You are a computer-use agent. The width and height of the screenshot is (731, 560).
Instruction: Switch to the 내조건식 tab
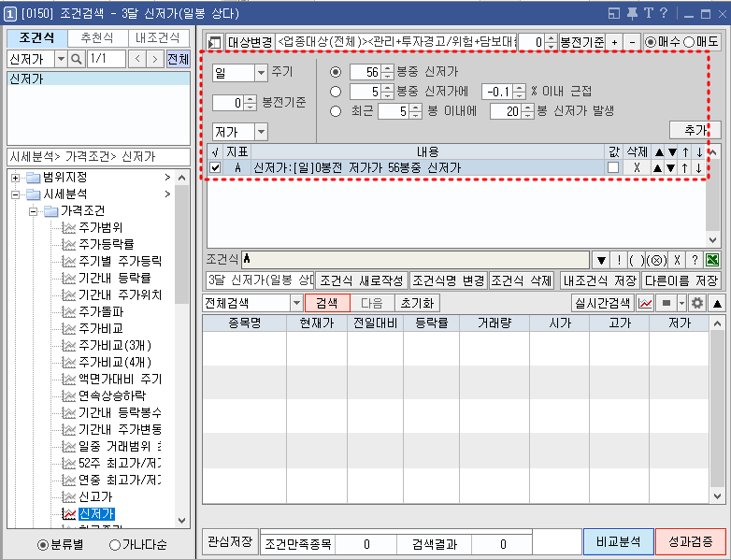pos(158,37)
